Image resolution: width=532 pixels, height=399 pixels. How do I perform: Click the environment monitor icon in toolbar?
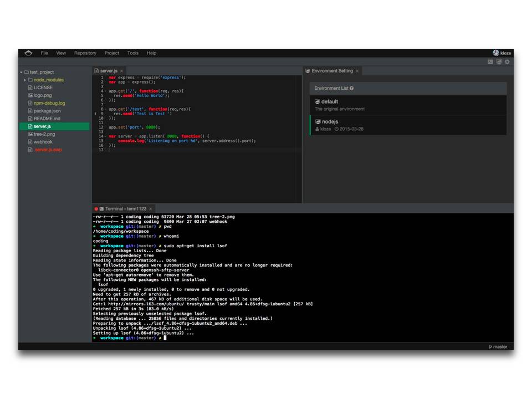(x=499, y=62)
